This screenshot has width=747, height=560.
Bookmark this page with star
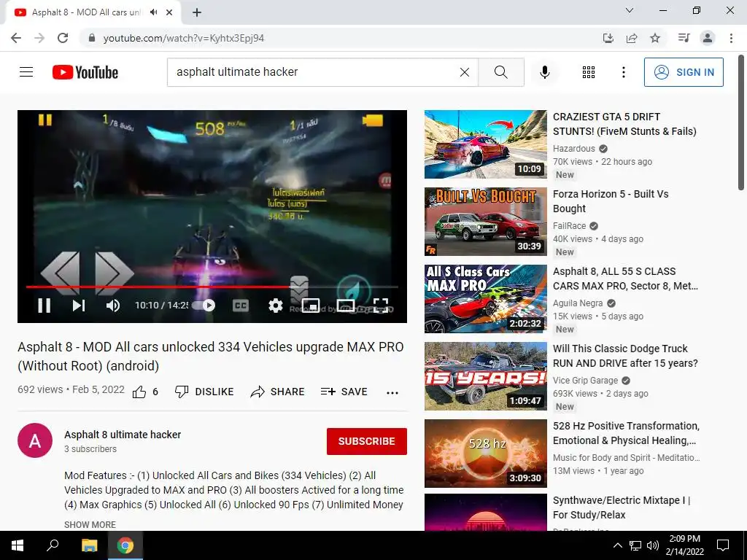click(655, 38)
